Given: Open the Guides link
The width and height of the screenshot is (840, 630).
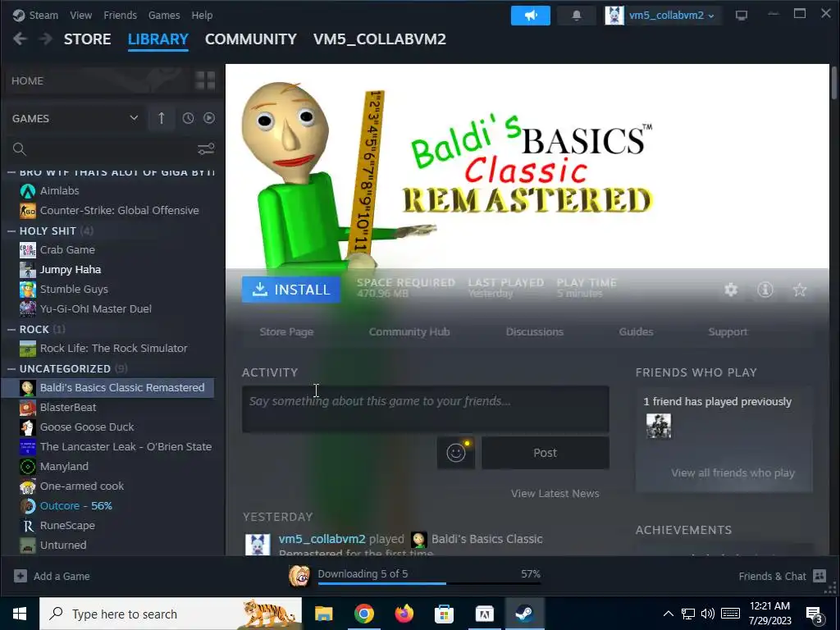Looking at the screenshot, I should [636, 332].
